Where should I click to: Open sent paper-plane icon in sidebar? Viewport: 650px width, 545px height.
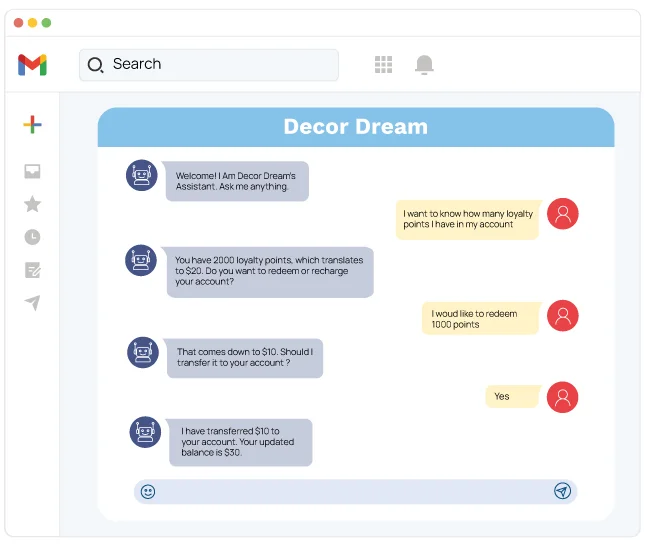[x=32, y=302]
